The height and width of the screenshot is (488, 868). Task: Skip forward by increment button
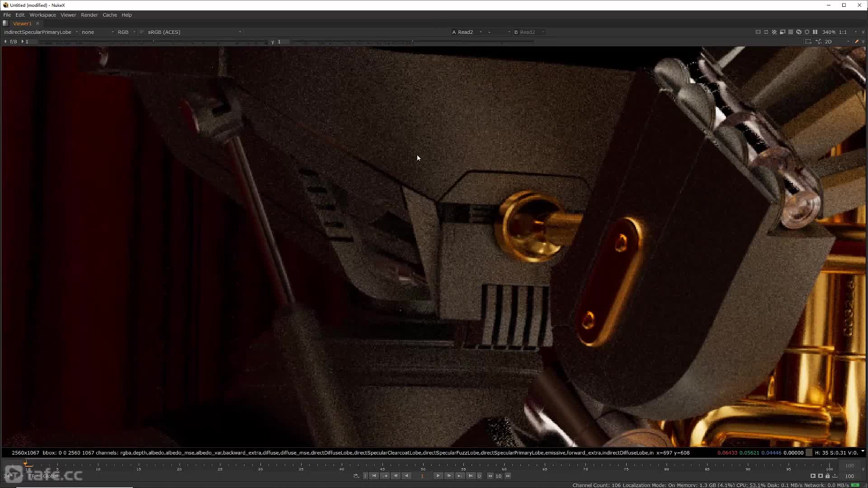[508, 476]
